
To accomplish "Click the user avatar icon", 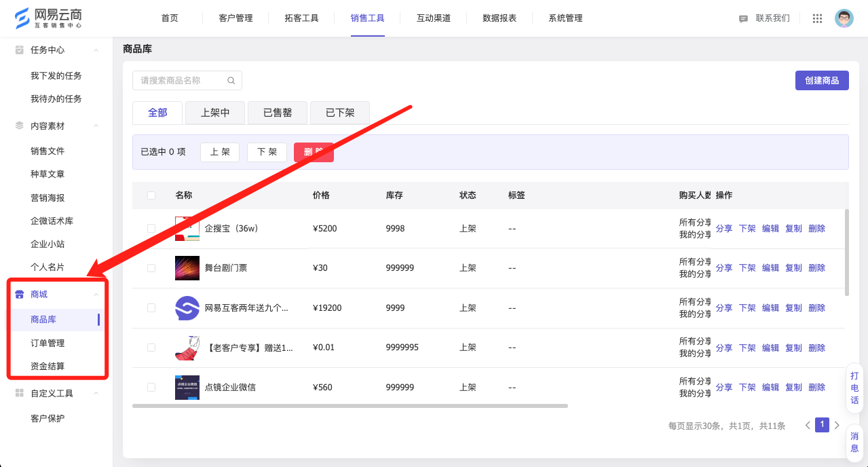I will pos(844,18).
